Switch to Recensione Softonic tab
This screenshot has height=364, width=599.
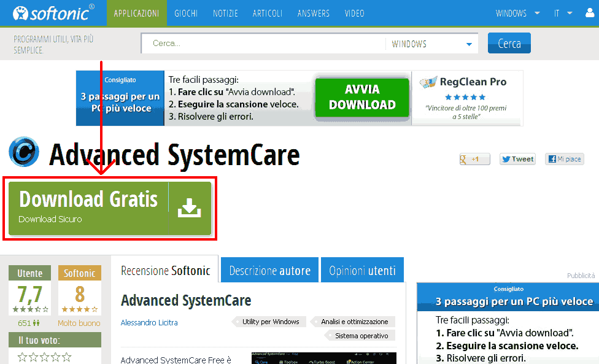pos(165,270)
